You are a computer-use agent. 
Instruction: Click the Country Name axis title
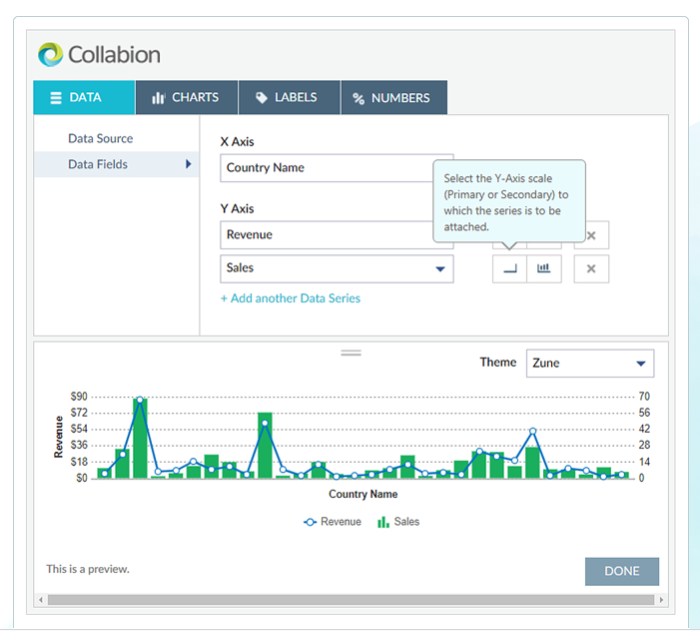click(363, 494)
